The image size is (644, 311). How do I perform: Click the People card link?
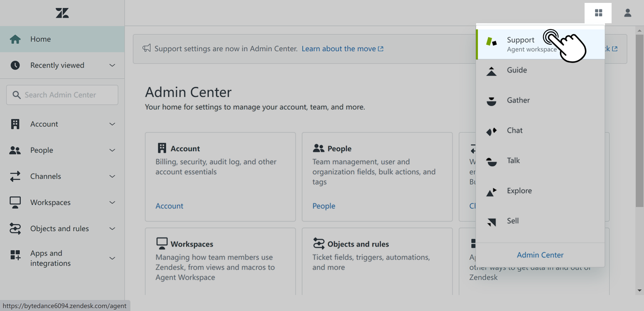(324, 206)
